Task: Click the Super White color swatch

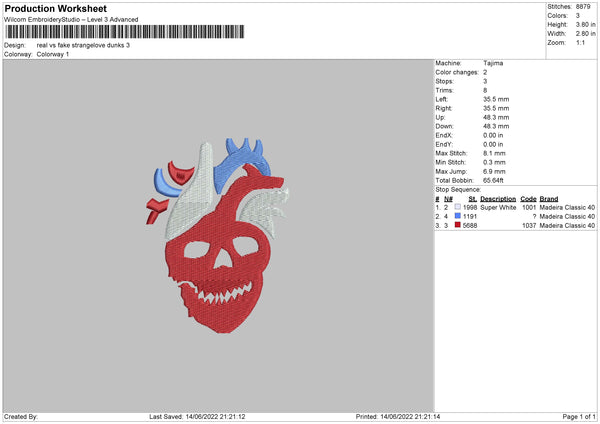Action: (457, 207)
